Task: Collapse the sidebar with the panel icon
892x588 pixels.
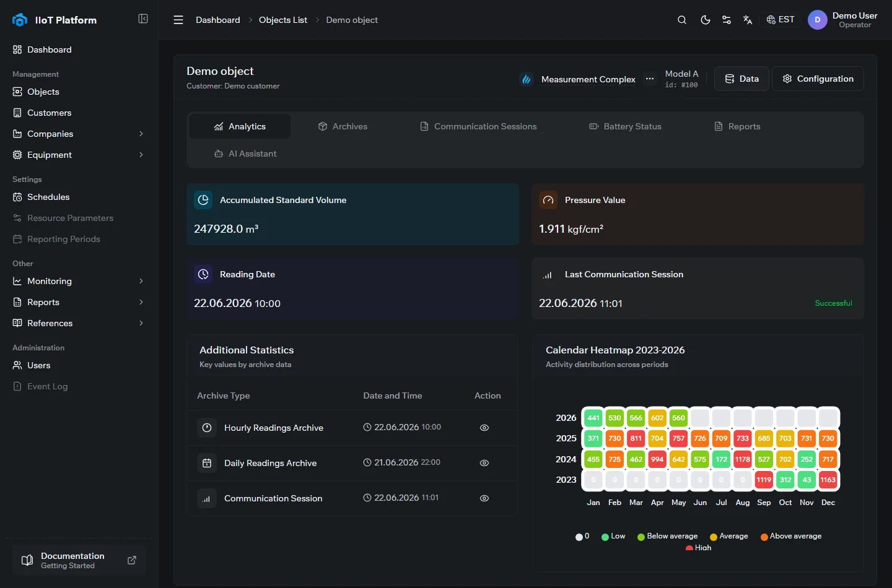Action: (x=143, y=19)
